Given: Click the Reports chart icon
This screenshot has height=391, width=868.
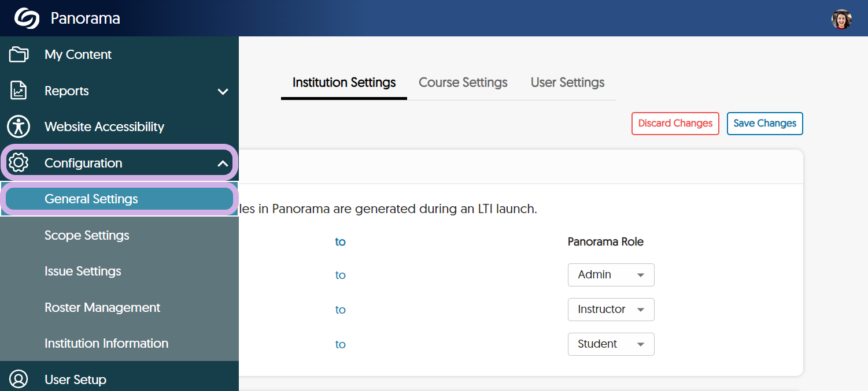Looking at the screenshot, I should [19, 91].
